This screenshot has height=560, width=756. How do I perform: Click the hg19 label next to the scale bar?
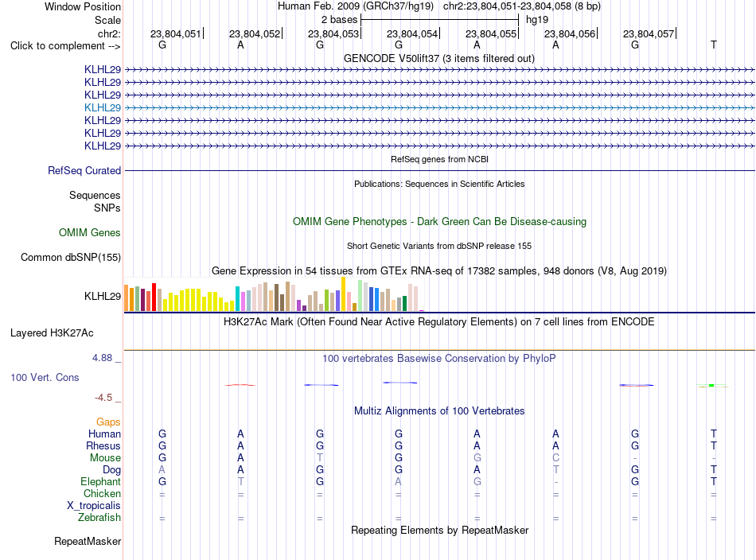click(537, 20)
